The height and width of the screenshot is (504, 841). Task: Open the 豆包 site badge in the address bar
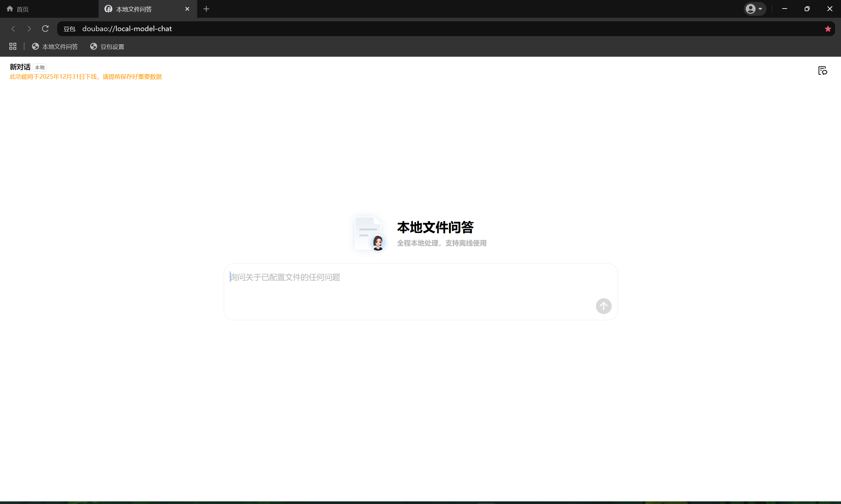tap(69, 29)
